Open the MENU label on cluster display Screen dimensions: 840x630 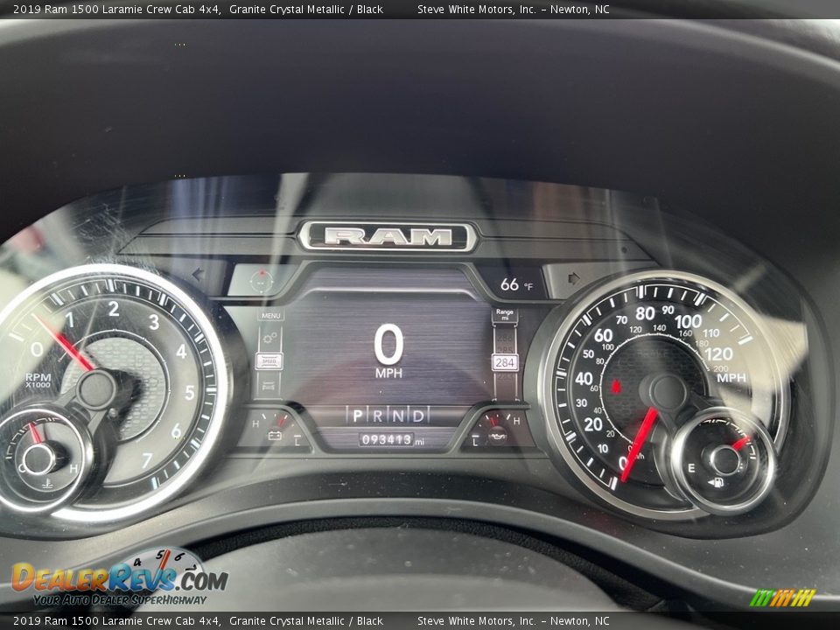pyautogui.click(x=270, y=316)
